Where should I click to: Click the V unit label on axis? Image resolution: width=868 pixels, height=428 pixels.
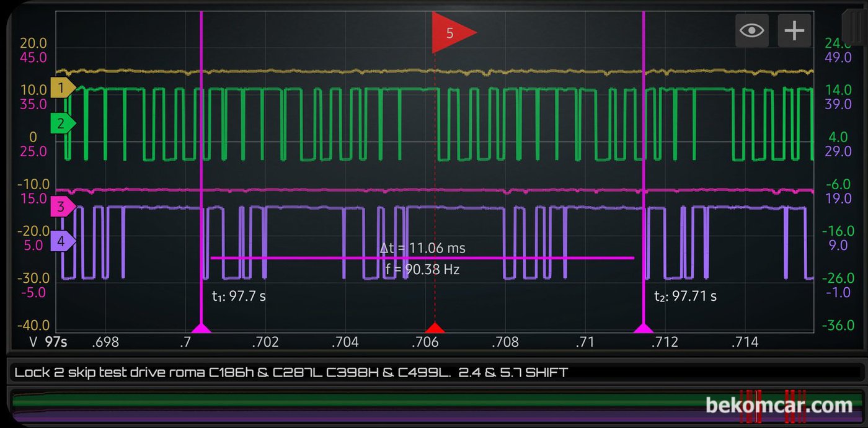(x=34, y=342)
